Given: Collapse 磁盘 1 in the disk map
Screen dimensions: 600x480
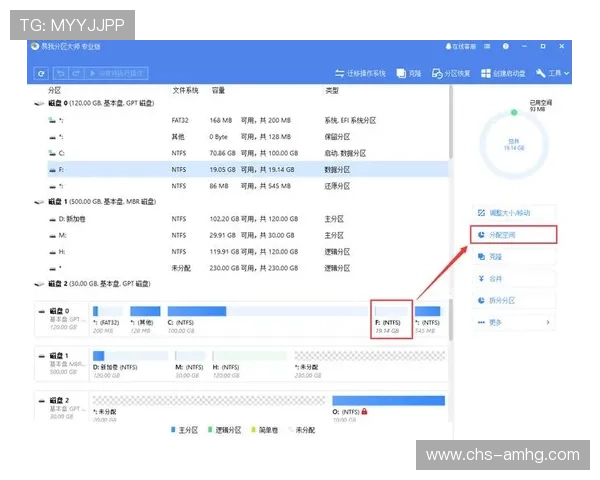Looking at the screenshot, I should pos(41,356).
